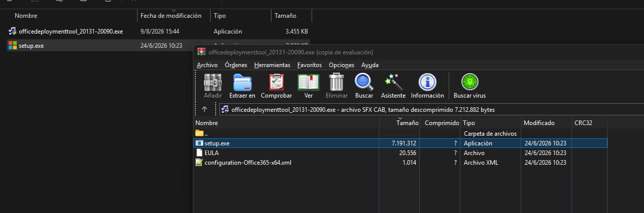Sort by Comprimido column header

[x=441, y=123]
